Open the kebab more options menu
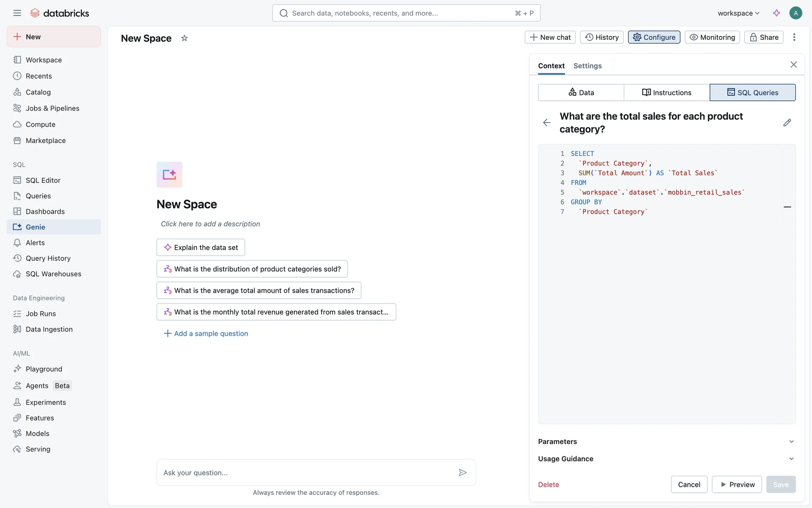The image size is (812, 508). pos(794,37)
